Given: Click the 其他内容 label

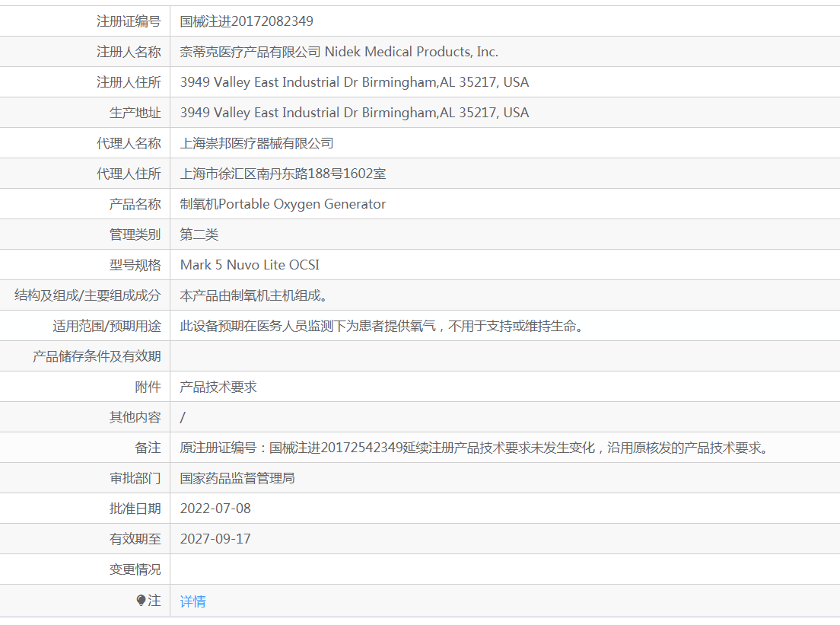Looking at the screenshot, I should (135, 417).
